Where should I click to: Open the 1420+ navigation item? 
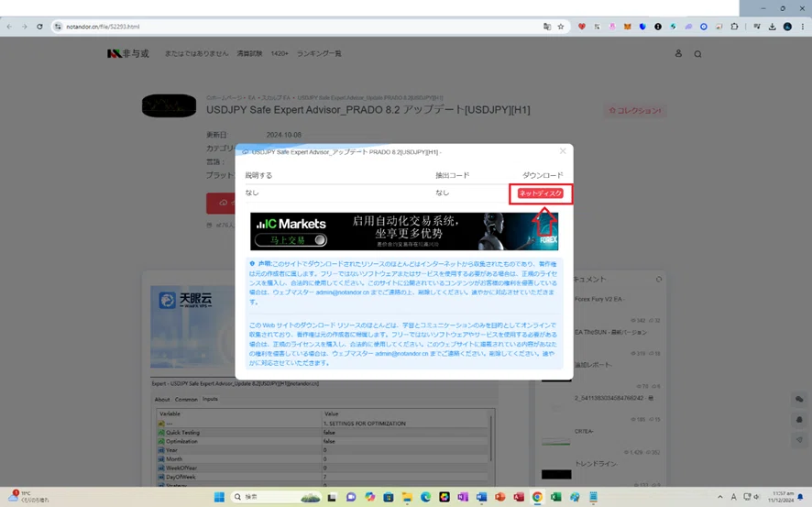(x=280, y=53)
